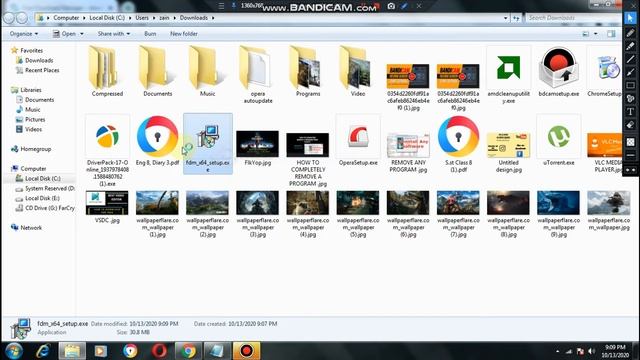Screen dimensions: 640x360
Task: Open Videos library in sidebar
Action: [x=33, y=129]
